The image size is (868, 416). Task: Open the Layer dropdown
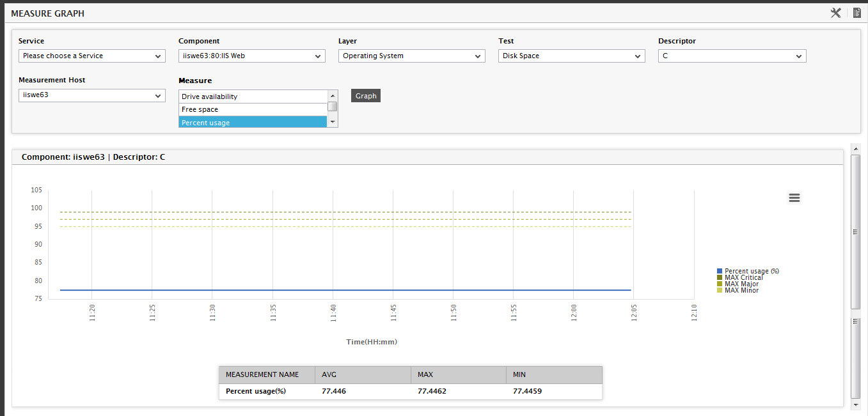tap(412, 56)
